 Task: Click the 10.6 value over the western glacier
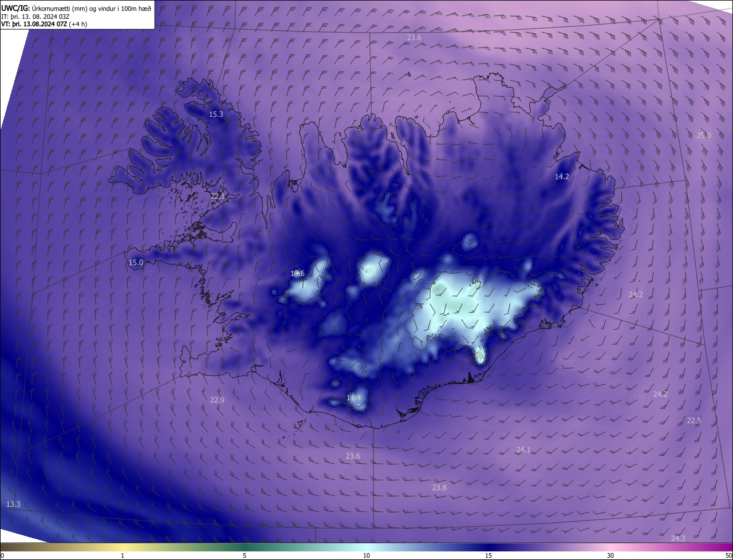pos(297,273)
